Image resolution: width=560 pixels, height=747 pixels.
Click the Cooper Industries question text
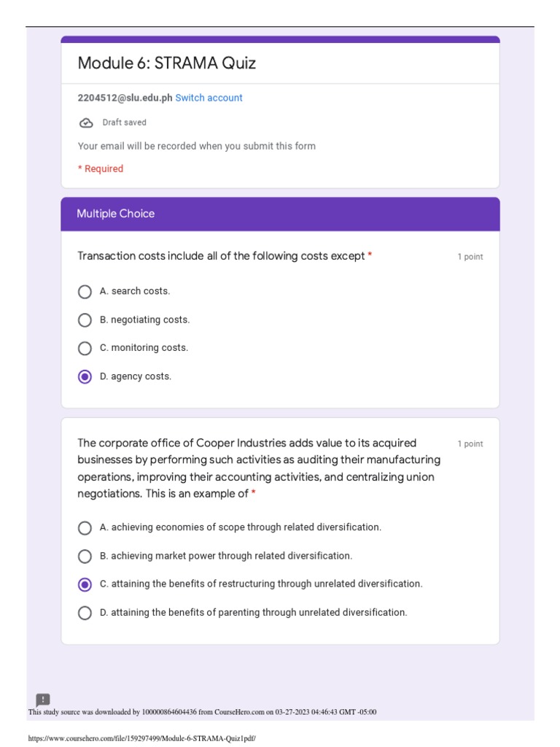(259, 468)
